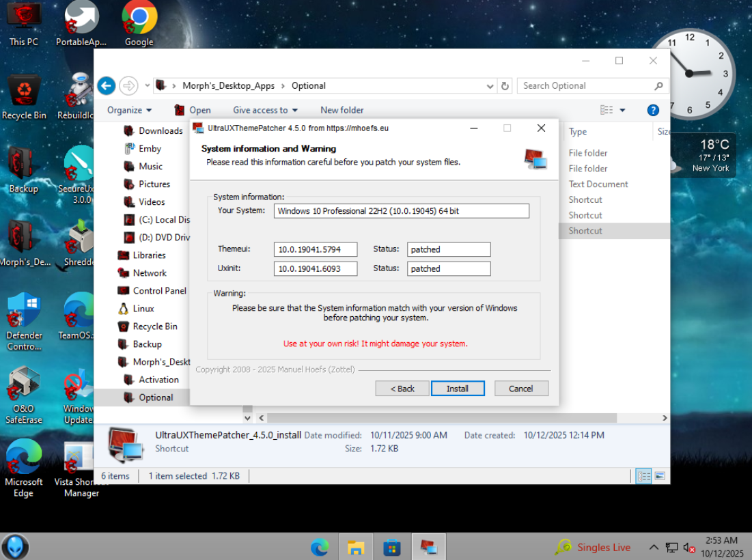This screenshot has height=560, width=752.
Task: Open This PC desktop icon
Action: pos(23,24)
